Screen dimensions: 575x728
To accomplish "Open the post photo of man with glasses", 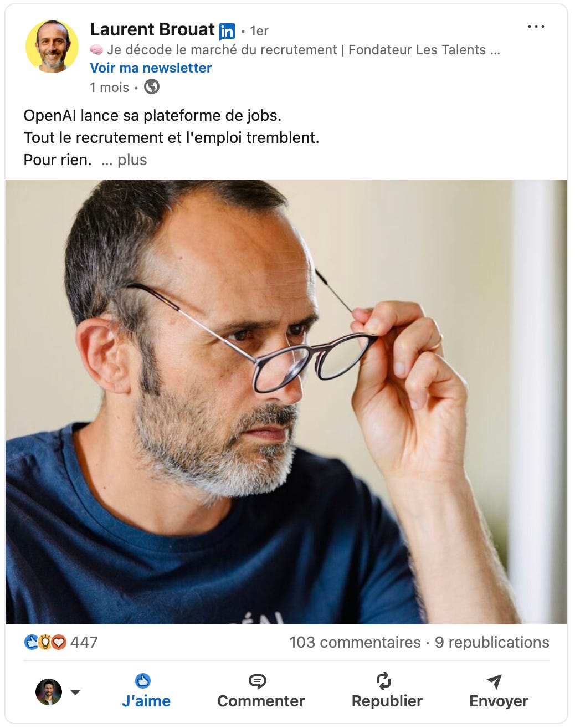I will click(286, 402).
